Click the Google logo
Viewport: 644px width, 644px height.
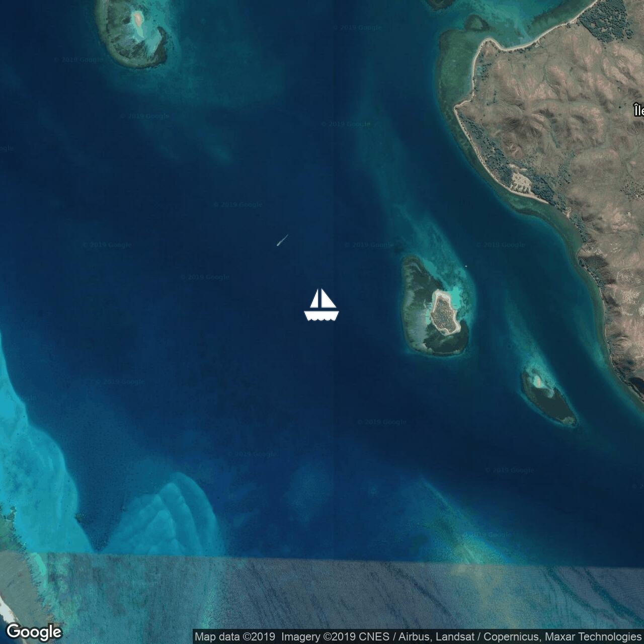click(x=34, y=631)
